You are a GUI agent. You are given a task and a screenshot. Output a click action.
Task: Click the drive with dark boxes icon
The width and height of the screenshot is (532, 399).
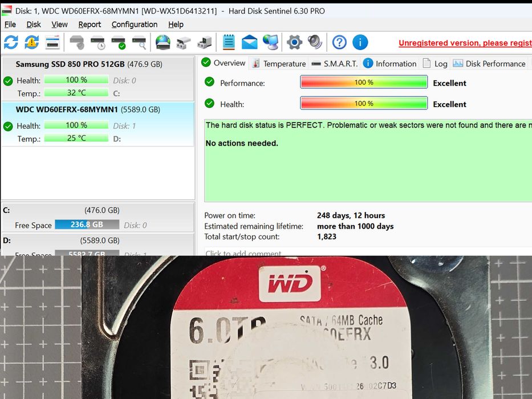coord(205,42)
